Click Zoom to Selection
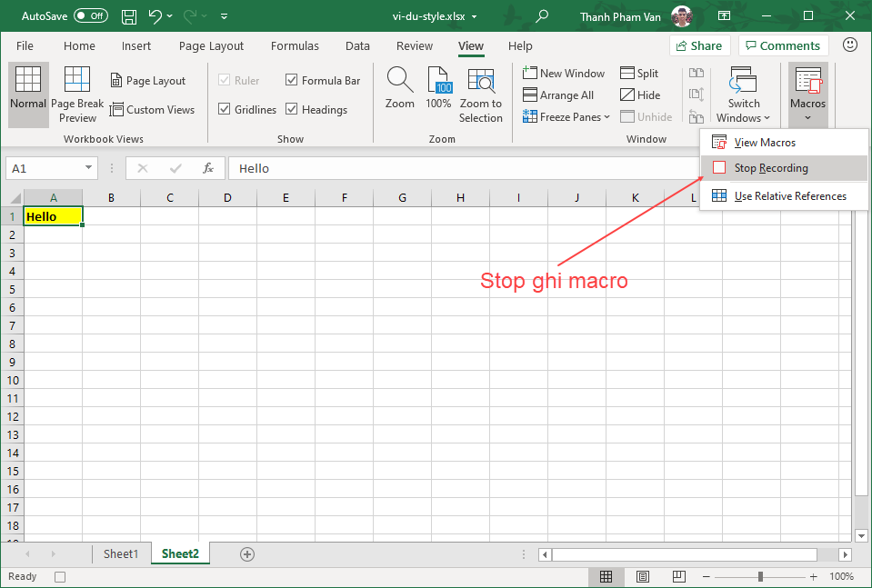The height and width of the screenshot is (588, 872). pyautogui.click(x=480, y=95)
